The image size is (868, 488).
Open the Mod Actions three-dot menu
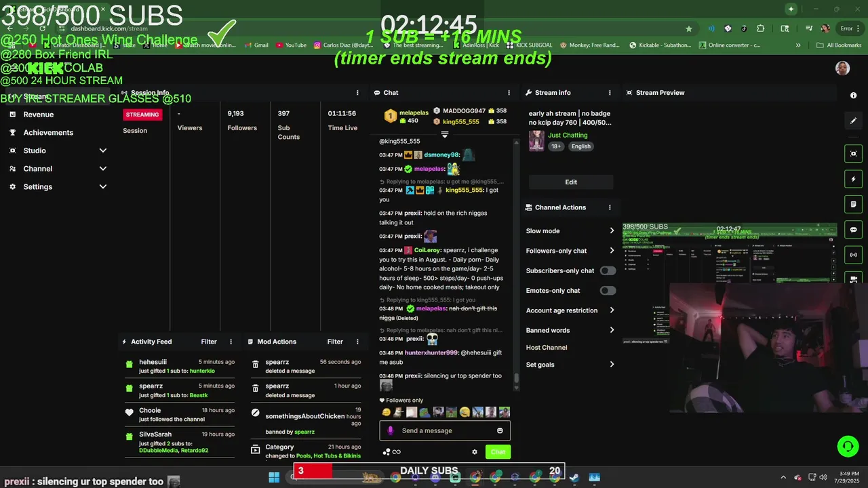[x=357, y=342]
